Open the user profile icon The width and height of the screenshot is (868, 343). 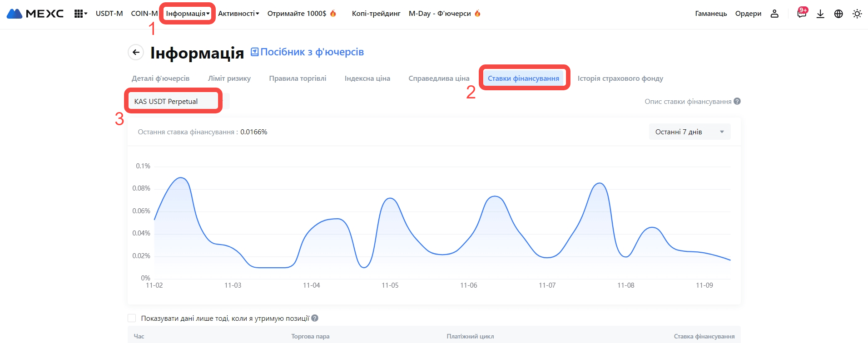tap(774, 14)
